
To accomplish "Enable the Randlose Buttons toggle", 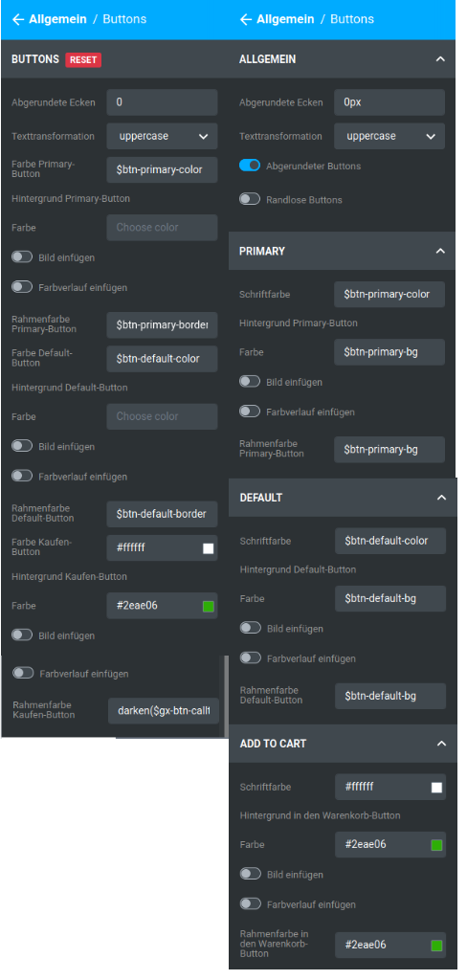I will click(x=250, y=199).
